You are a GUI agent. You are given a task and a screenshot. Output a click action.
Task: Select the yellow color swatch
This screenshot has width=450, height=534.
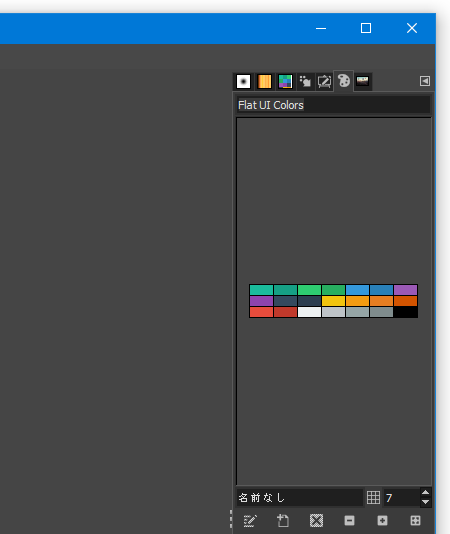click(x=333, y=301)
